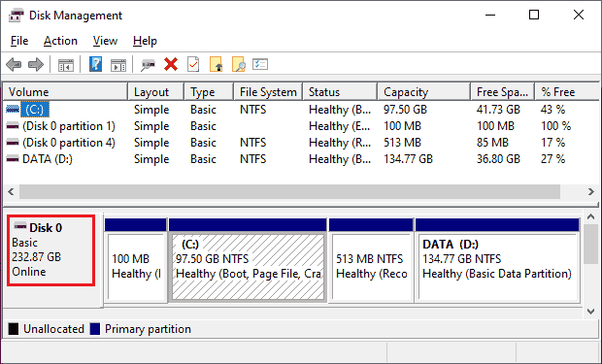Viewport: 602px width, 364px height.
Task: Toggle the console tree pane icon
Action: (x=66, y=64)
